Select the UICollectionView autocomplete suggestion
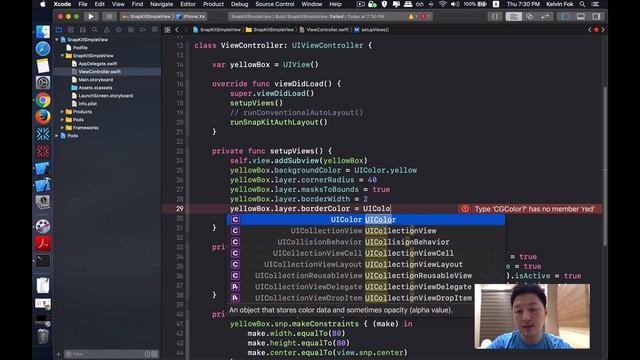Viewport: 640px width, 360px height. coord(366,231)
